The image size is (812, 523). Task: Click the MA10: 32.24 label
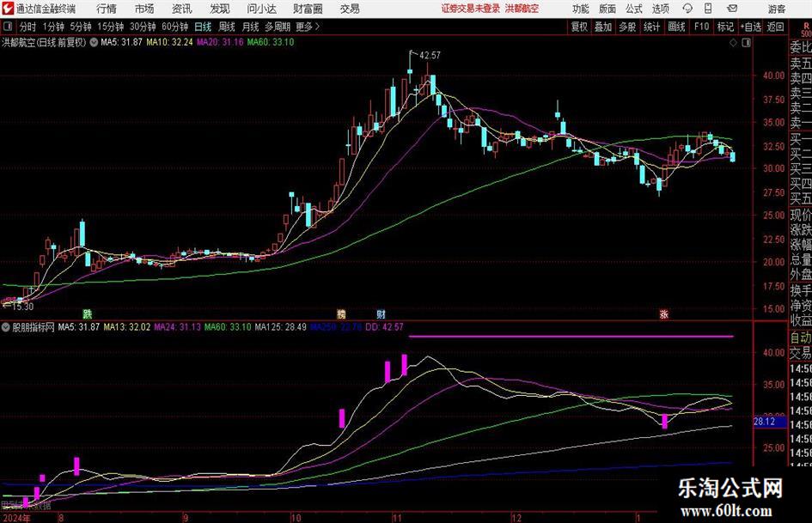[x=169, y=42]
